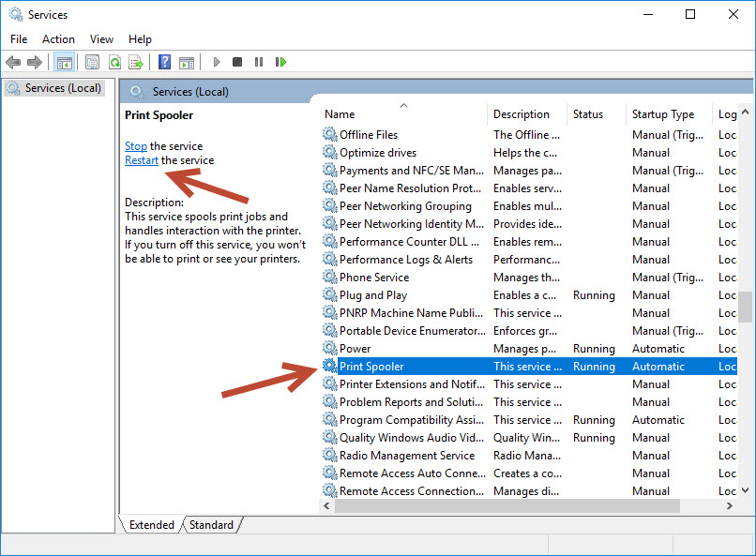Open the Action menu
The width and height of the screenshot is (756, 556).
pyautogui.click(x=58, y=38)
